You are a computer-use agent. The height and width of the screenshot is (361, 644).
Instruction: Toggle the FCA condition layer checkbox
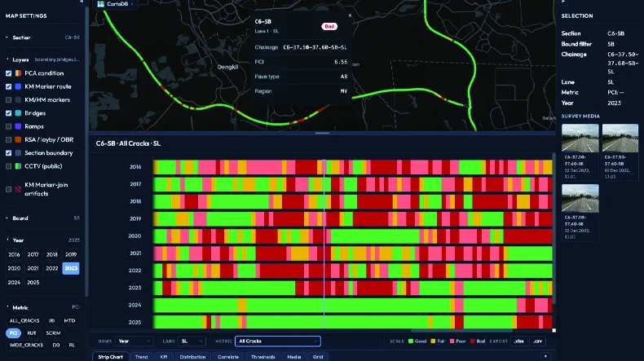pyautogui.click(x=9, y=73)
